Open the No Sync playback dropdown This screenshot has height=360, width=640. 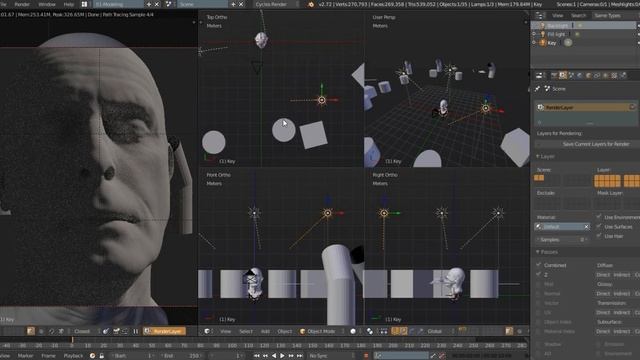click(332, 356)
